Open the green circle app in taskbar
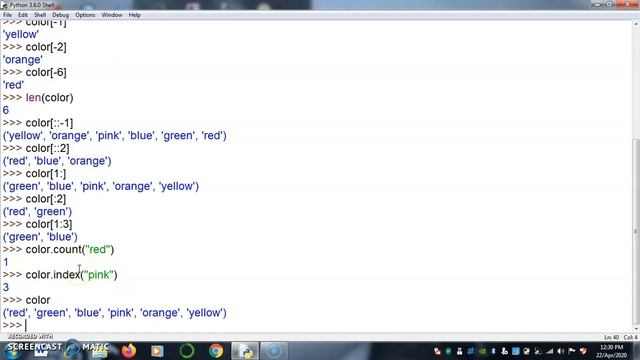Viewport: 640px width, 360px height. point(187,351)
